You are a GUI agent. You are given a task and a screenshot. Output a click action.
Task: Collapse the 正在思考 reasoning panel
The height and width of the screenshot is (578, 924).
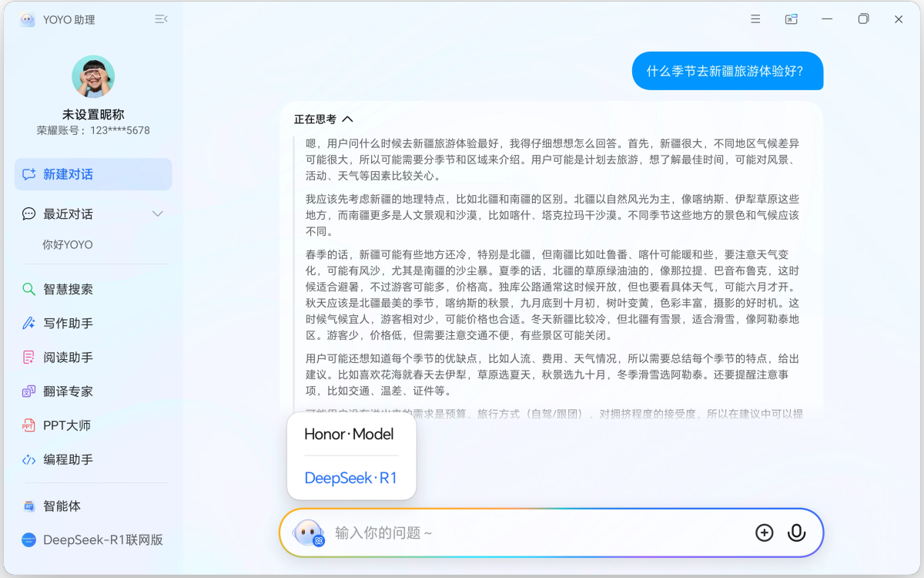point(347,119)
